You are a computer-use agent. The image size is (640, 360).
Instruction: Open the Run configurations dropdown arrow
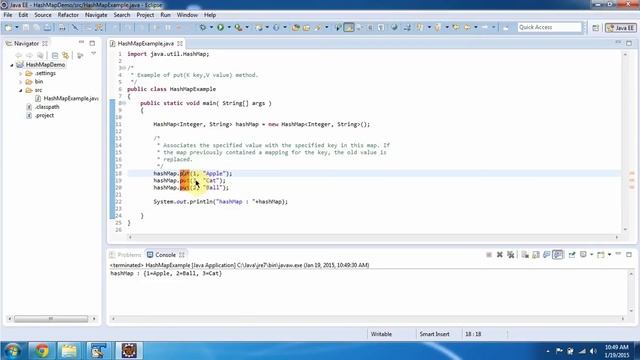pyautogui.click(x=229, y=27)
